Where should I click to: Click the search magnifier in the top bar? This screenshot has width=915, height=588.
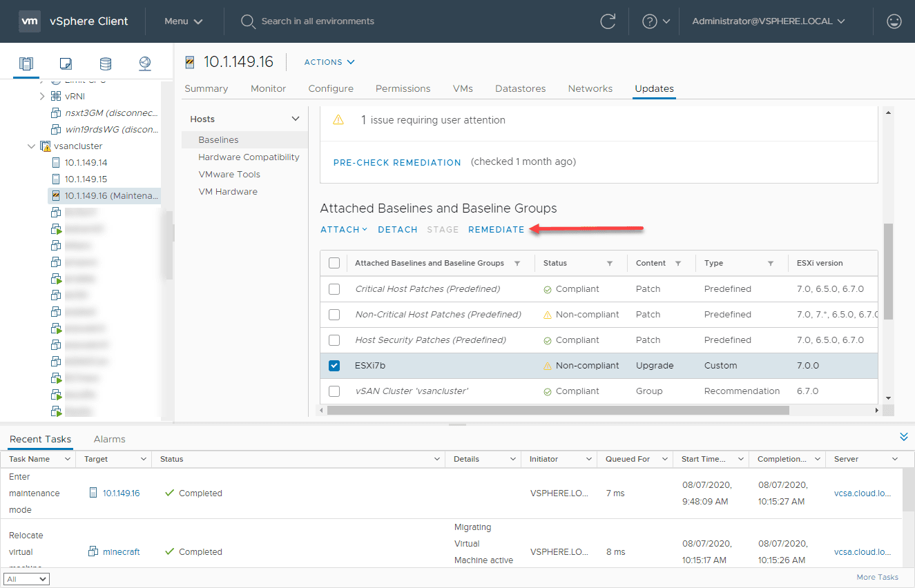pos(248,21)
